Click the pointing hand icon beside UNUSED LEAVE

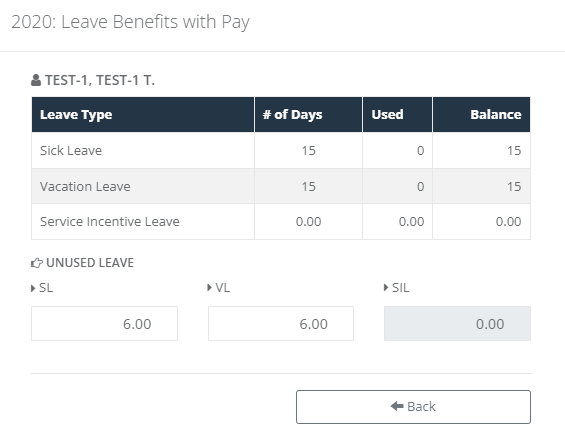point(37,263)
